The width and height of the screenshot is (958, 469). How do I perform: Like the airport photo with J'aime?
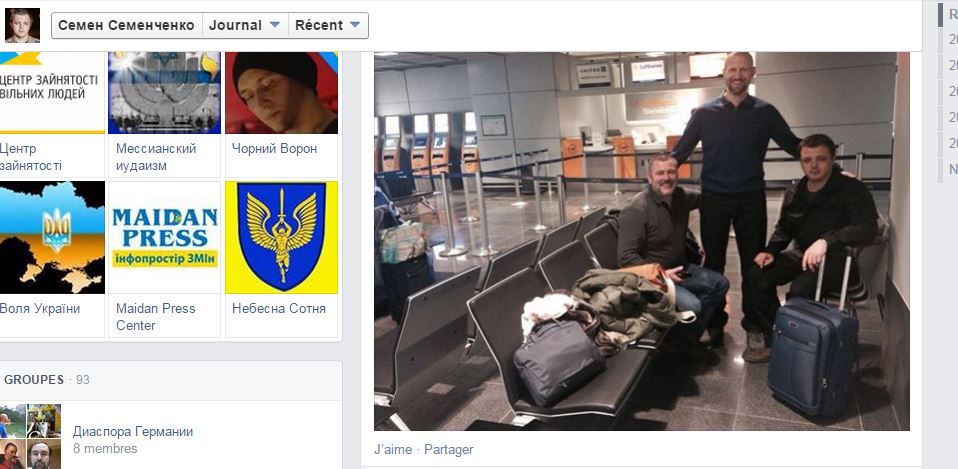click(x=393, y=449)
